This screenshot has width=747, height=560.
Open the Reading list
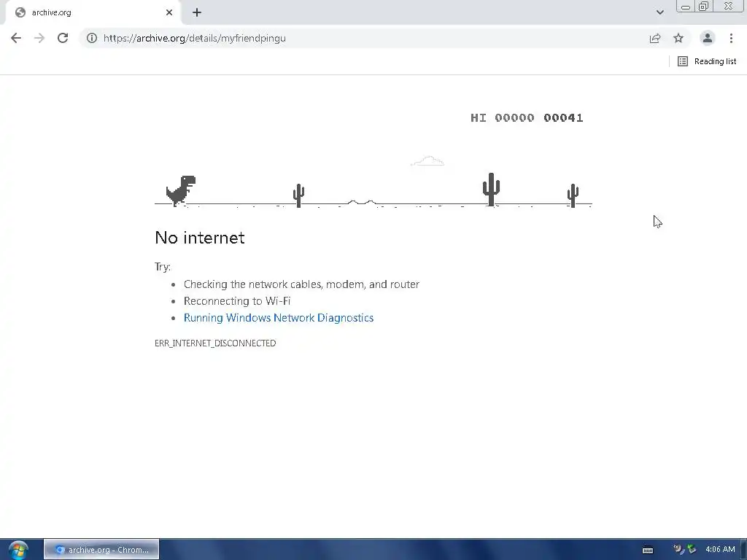point(707,61)
